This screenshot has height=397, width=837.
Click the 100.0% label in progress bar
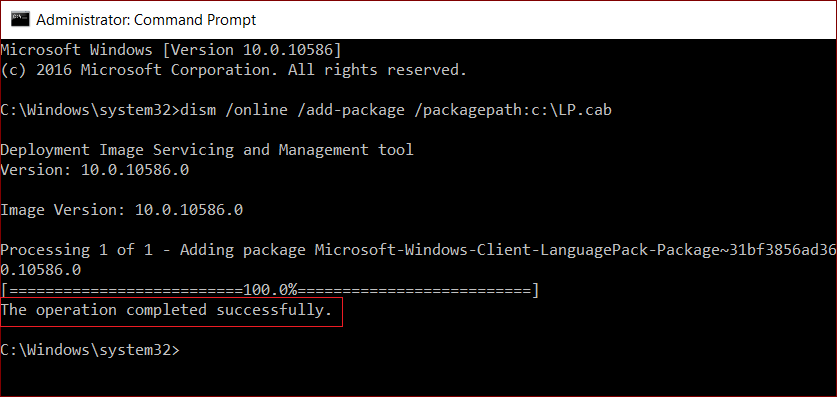[x=270, y=291]
